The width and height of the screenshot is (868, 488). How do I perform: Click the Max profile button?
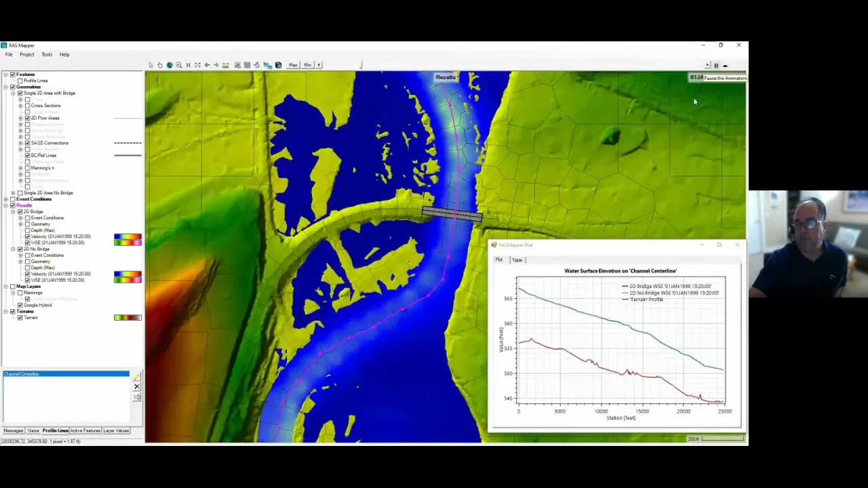tap(293, 65)
